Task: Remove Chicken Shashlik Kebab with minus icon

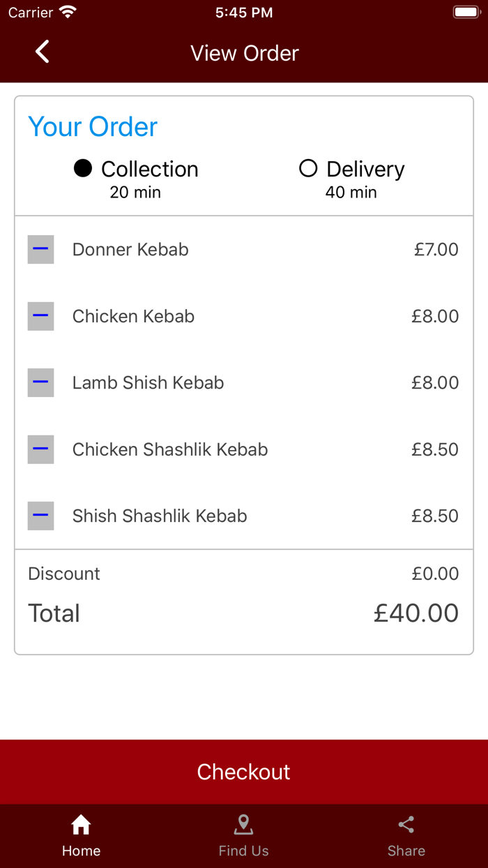Action: [40, 449]
